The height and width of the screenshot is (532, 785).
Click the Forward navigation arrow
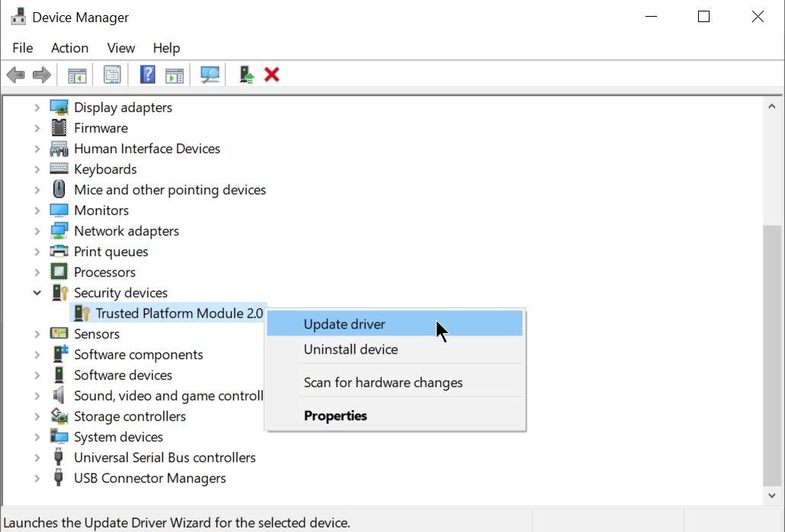41,74
